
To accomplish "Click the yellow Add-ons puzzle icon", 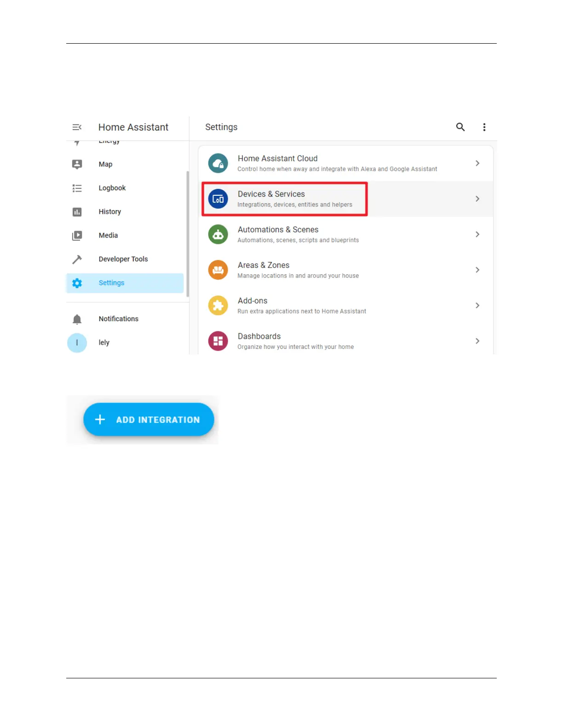I will [x=218, y=306].
